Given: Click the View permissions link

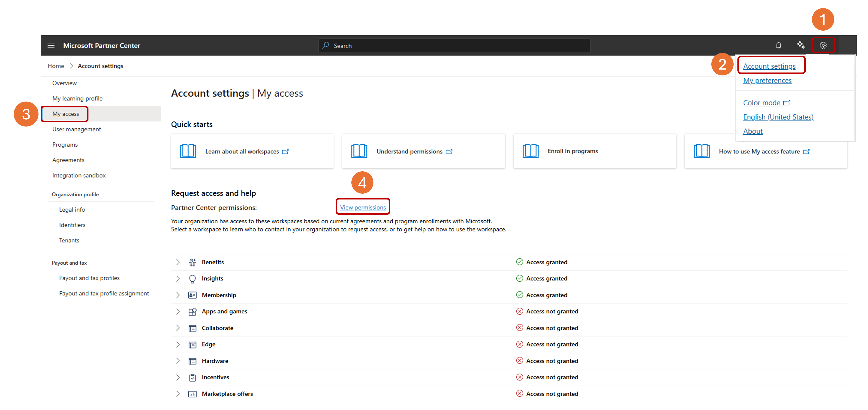Looking at the screenshot, I should pyautogui.click(x=363, y=207).
